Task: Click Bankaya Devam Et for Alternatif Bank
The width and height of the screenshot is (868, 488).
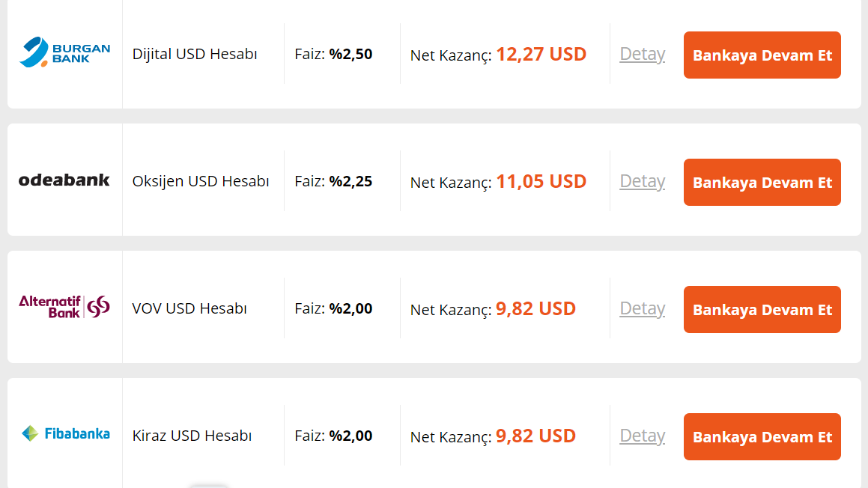Action: click(x=762, y=309)
